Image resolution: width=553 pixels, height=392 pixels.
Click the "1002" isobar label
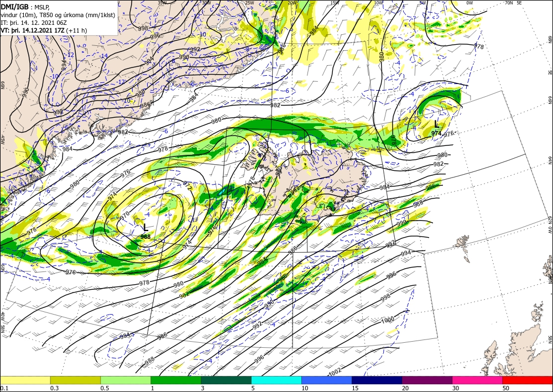335,371
